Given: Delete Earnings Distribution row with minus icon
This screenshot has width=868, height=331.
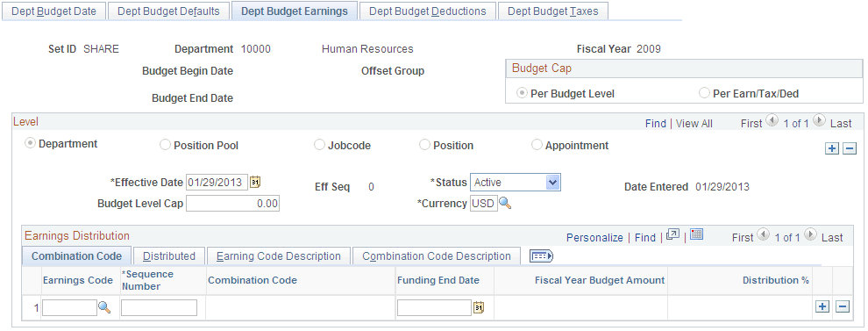Looking at the screenshot, I should click(842, 306).
